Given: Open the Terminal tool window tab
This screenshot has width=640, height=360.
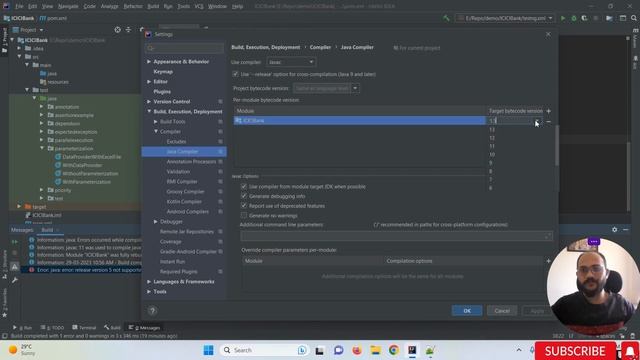Looking at the screenshot, I should [84, 327].
